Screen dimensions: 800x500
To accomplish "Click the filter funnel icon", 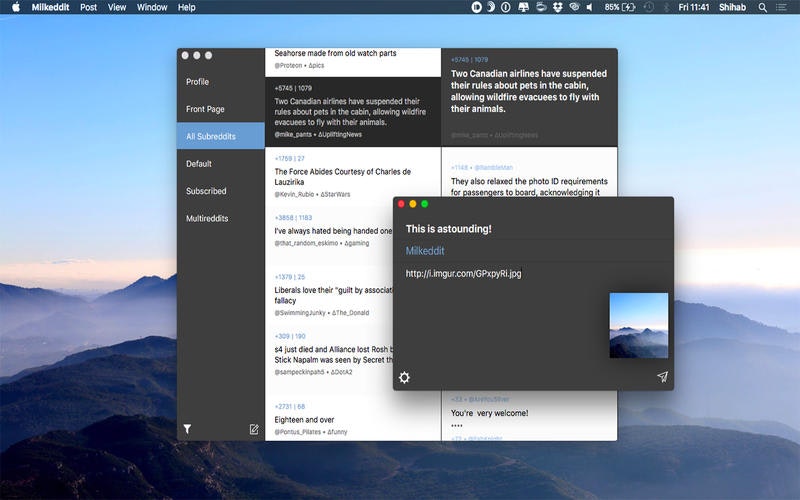I will (x=187, y=429).
